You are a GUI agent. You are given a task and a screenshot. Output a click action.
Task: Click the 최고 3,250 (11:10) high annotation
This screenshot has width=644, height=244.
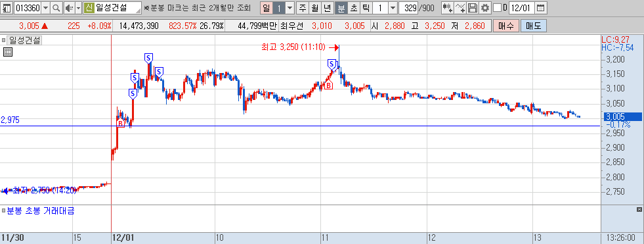point(293,47)
